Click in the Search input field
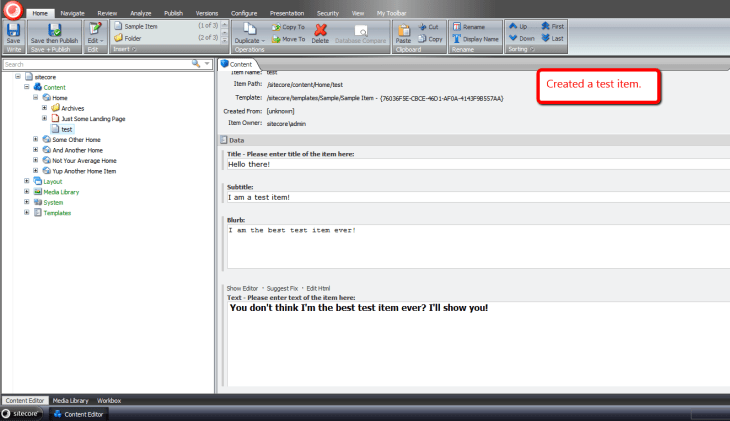This screenshot has width=730, height=421. [97, 64]
